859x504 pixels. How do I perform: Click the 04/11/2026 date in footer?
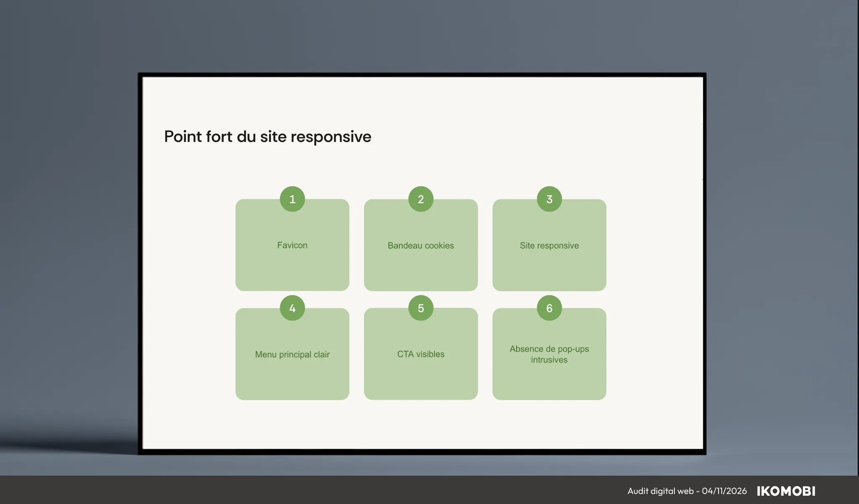724,491
